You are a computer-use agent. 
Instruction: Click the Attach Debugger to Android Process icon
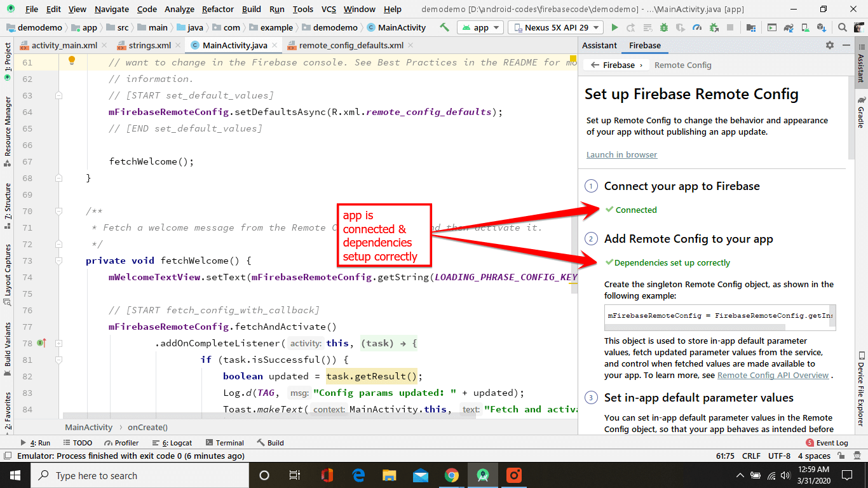point(714,27)
